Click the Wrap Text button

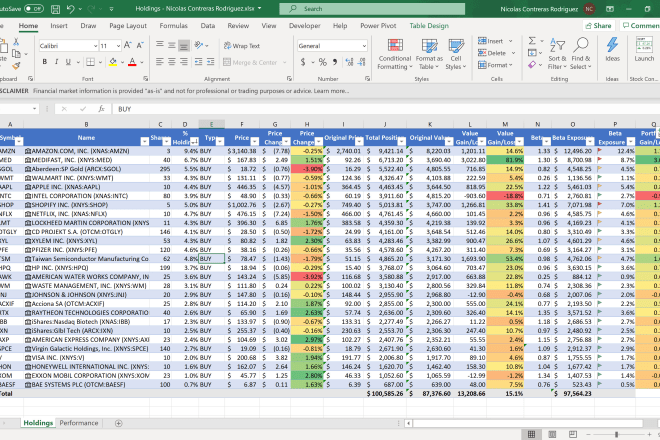(242, 46)
